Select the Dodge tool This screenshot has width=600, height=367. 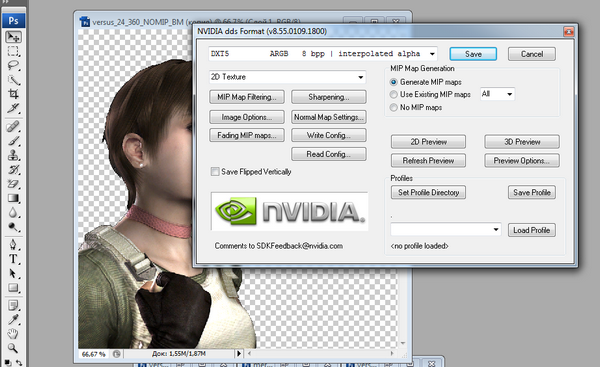coord(13,227)
